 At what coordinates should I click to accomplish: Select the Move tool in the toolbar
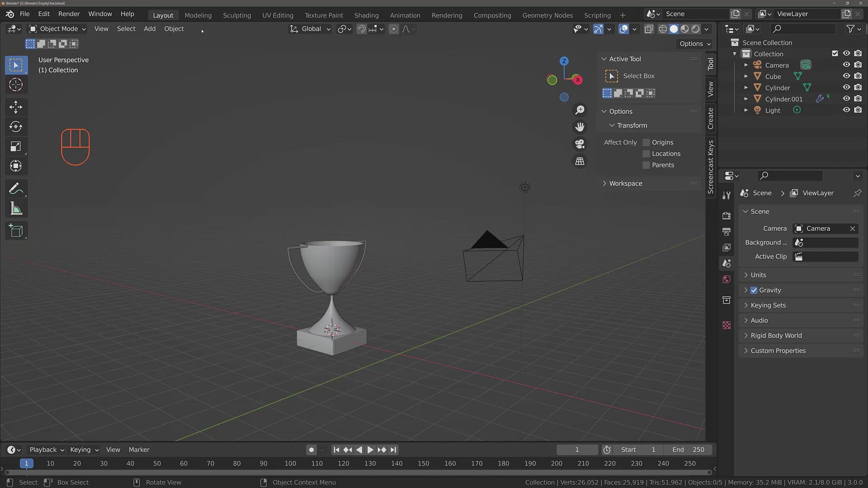click(16, 107)
